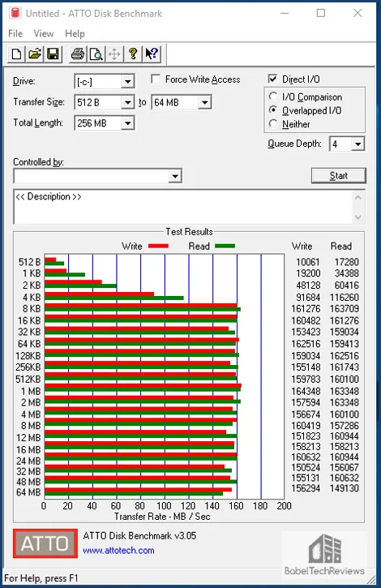Click the Start button
The width and height of the screenshot is (381, 588).
coord(339,175)
